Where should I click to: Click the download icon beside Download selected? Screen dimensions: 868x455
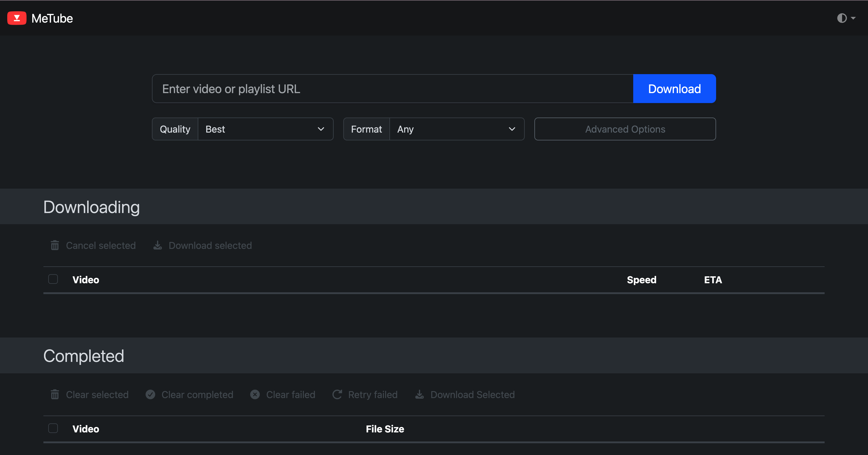[x=157, y=245]
